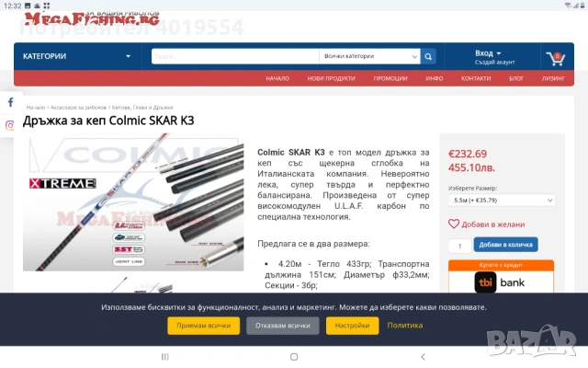Open the MegaFishing.bg logo

(x=92, y=18)
